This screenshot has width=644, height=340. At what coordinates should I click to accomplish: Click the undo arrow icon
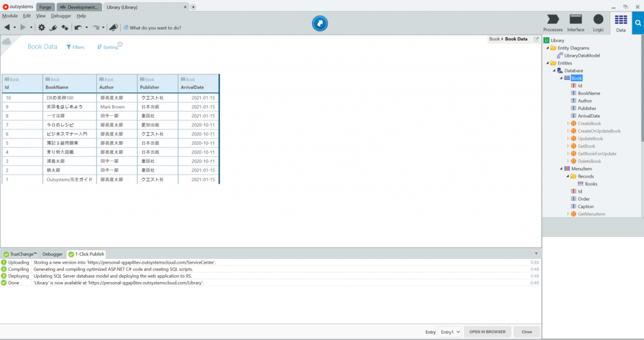tap(78, 28)
